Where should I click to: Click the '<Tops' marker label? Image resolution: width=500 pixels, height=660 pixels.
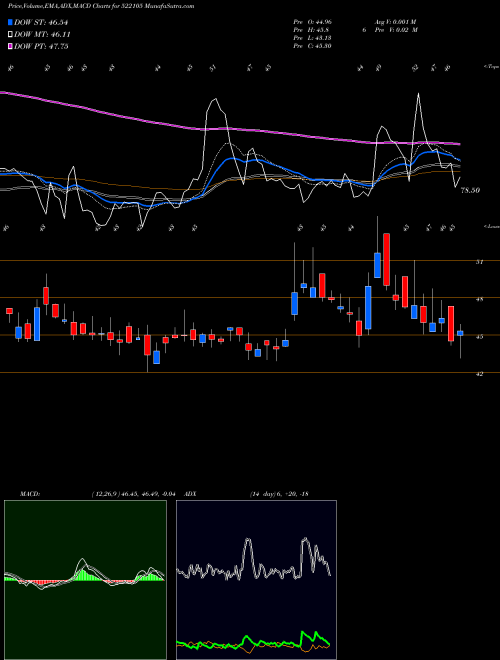[491, 67]
